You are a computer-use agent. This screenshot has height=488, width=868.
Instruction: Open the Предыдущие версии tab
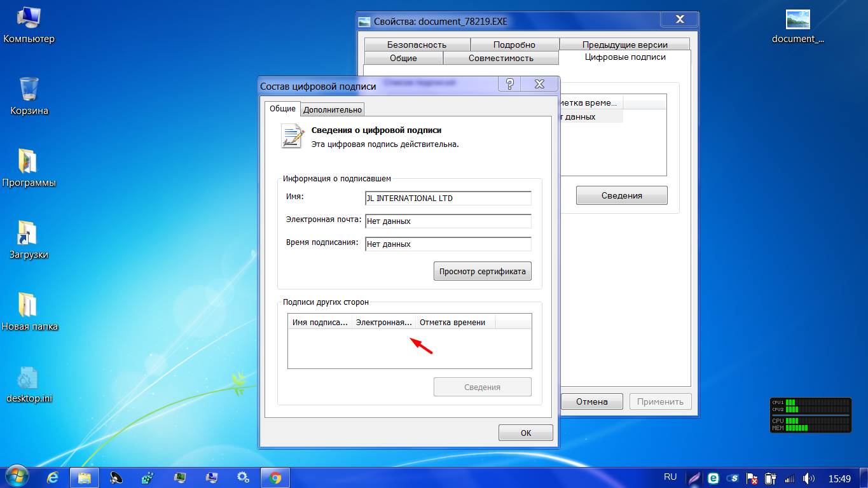tap(625, 45)
